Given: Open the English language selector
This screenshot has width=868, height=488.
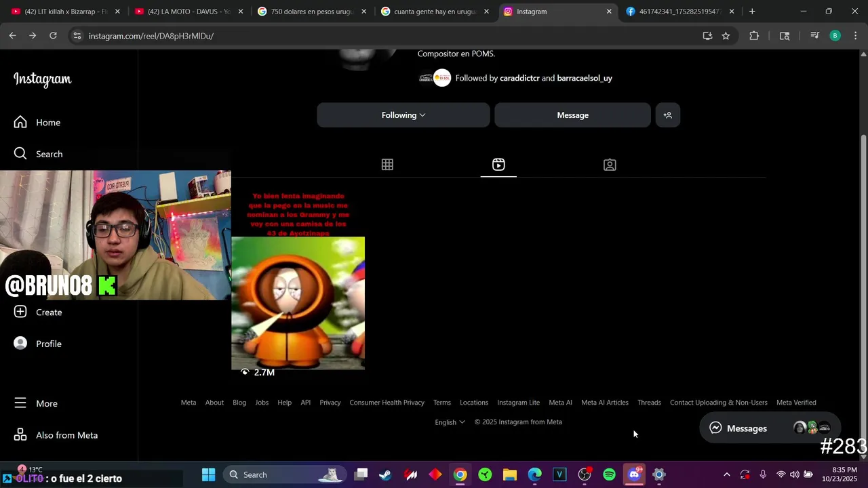Looking at the screenshot, I should coord(450,422).
